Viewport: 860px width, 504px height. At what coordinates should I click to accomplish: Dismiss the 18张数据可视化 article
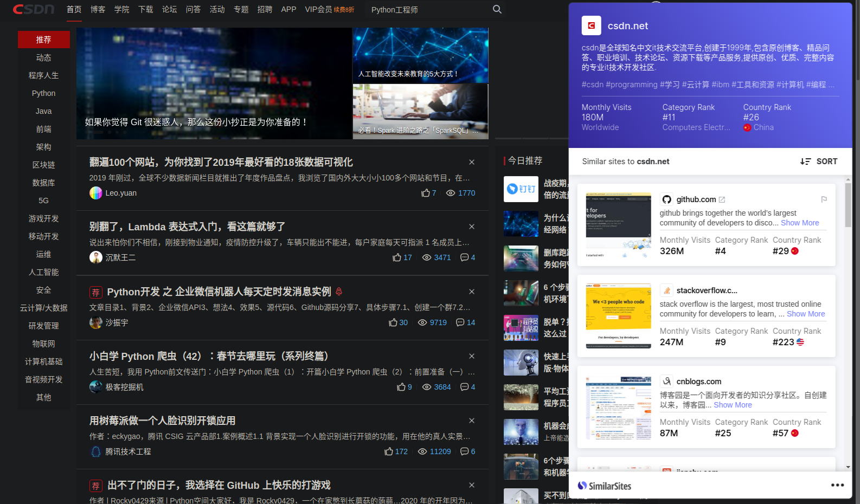472,162
